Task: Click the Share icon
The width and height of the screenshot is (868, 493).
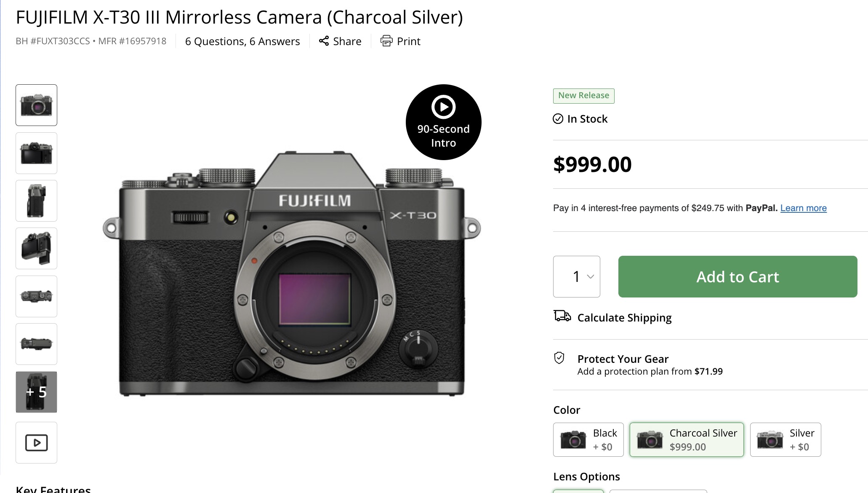Action: 324,41
